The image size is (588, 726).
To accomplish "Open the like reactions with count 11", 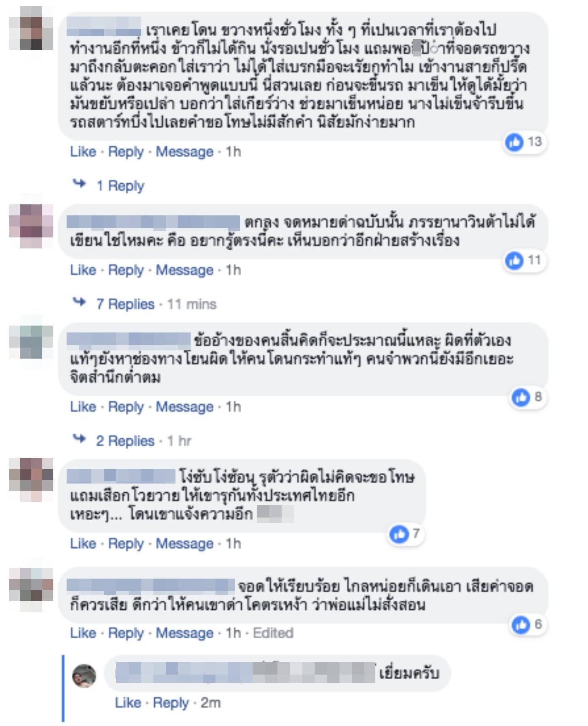I will click(x=514, y=260).
